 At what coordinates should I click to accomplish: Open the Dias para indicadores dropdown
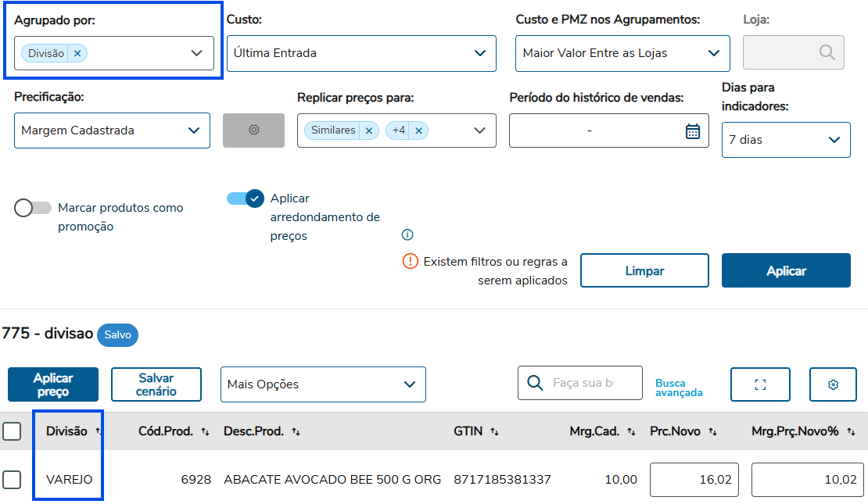pos(785,140)
